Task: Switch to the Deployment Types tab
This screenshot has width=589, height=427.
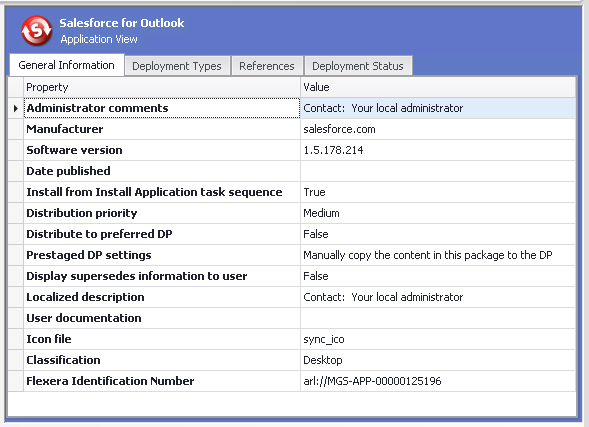Action: [x=177, y=66]
